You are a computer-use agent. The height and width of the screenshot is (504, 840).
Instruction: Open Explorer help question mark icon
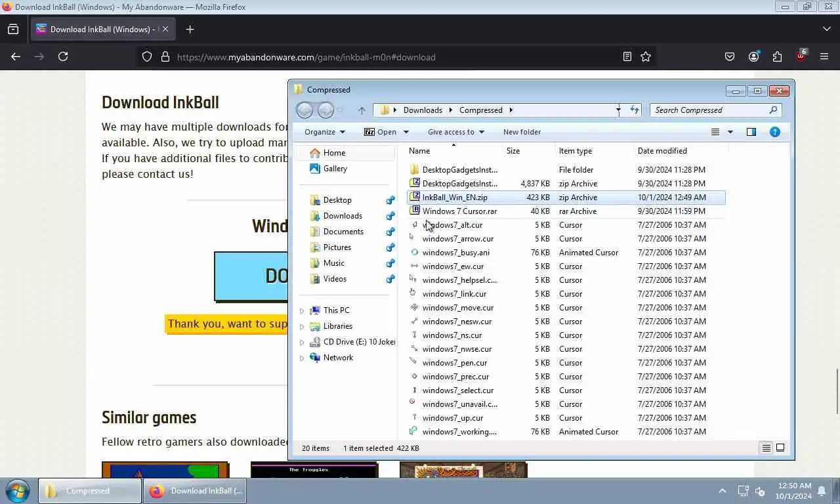click(775, 132)
